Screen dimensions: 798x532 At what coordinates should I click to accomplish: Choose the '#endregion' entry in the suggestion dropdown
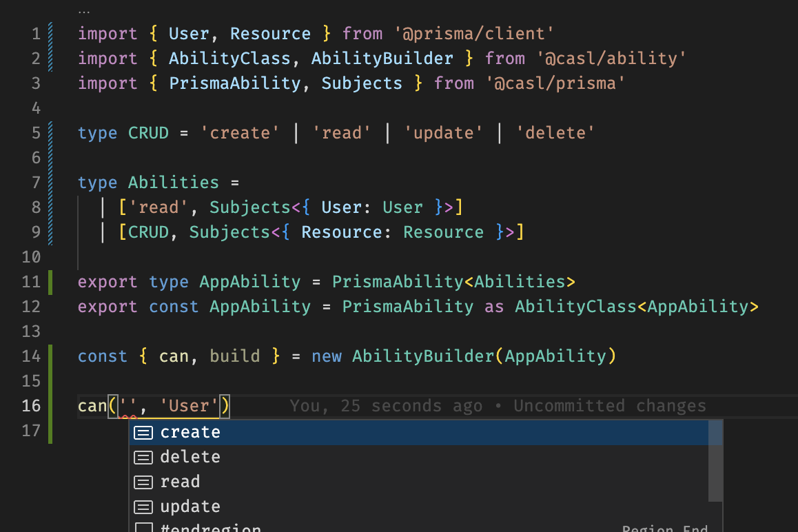coord(211,528)
